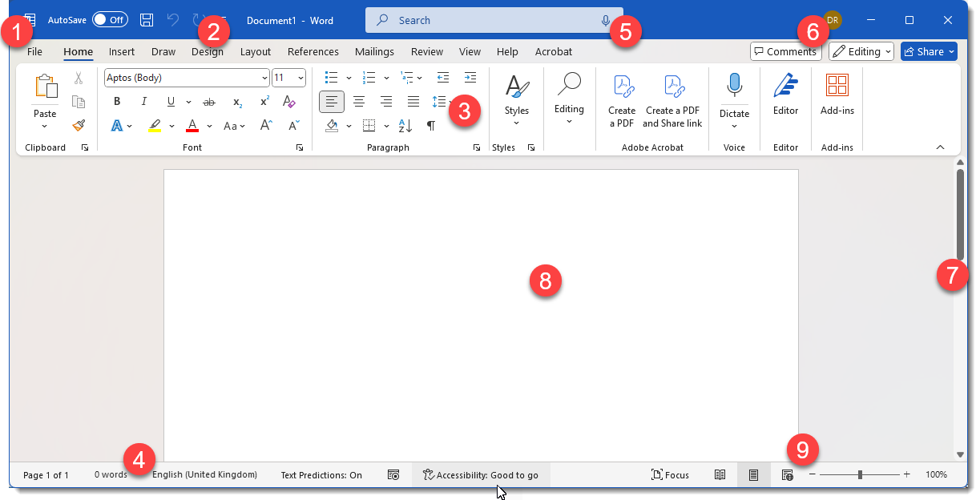
Task: Open the Editor pane
Action: pyautogui.click(x=786, y=96)
